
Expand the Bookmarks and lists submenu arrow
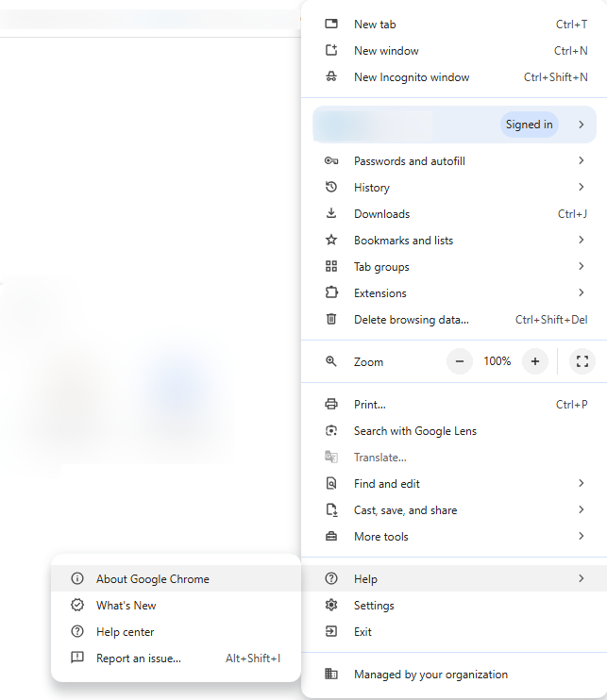(581, 241)
